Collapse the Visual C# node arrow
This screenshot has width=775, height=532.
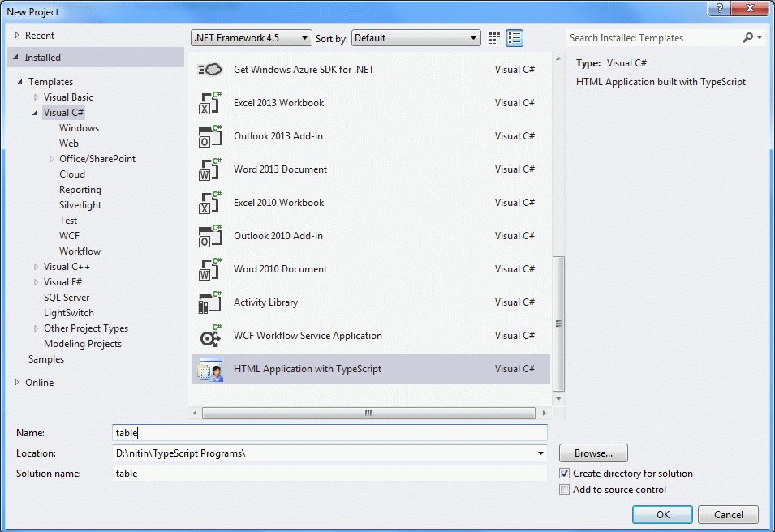tap(35, 113)
